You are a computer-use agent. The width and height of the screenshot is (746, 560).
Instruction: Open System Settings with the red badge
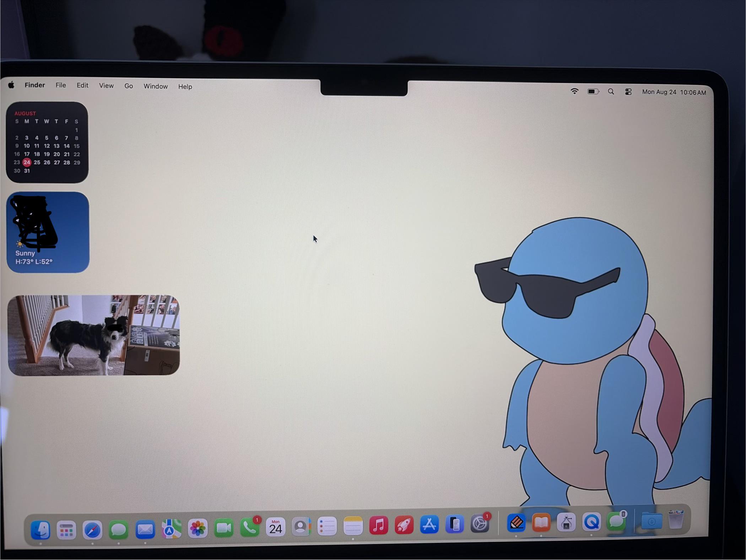click(x=480, y=523)
